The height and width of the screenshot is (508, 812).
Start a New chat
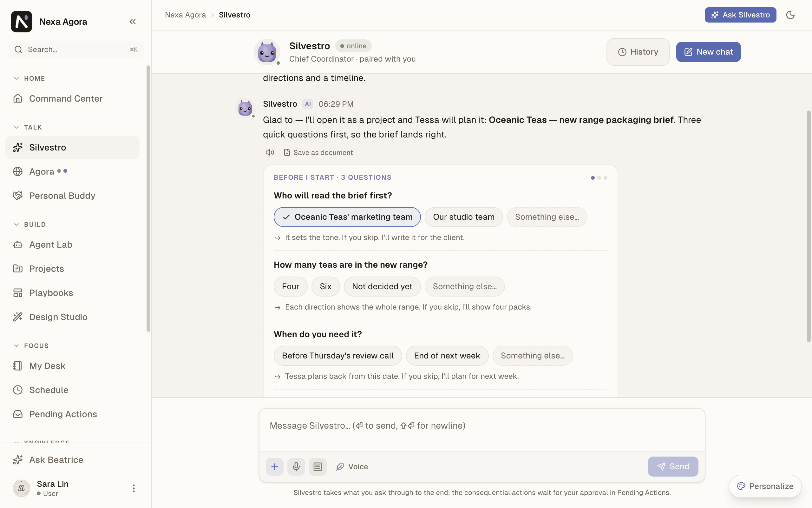coord(708,52)
